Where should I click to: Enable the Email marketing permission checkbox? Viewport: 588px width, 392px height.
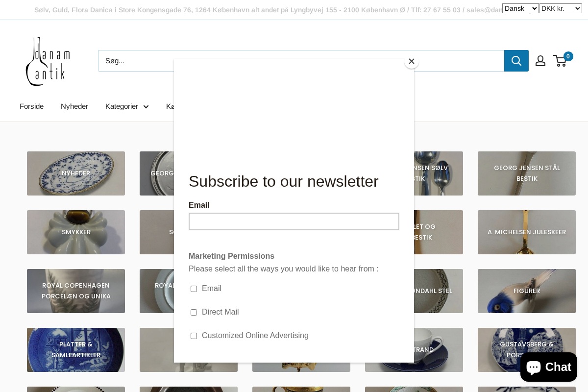[x=194, y=289]
